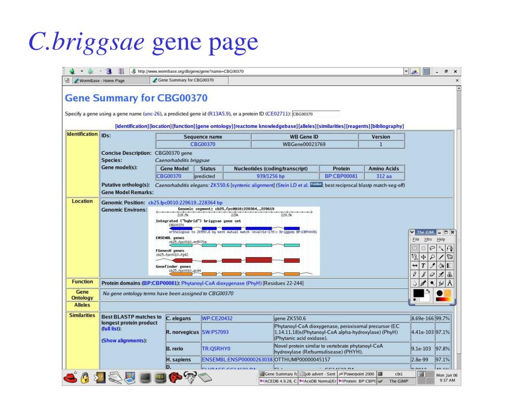The height and width of the screenshot is (399, 532).
Task: Click the GIMP active gradient swatch
Action: [x=444, y=299]
